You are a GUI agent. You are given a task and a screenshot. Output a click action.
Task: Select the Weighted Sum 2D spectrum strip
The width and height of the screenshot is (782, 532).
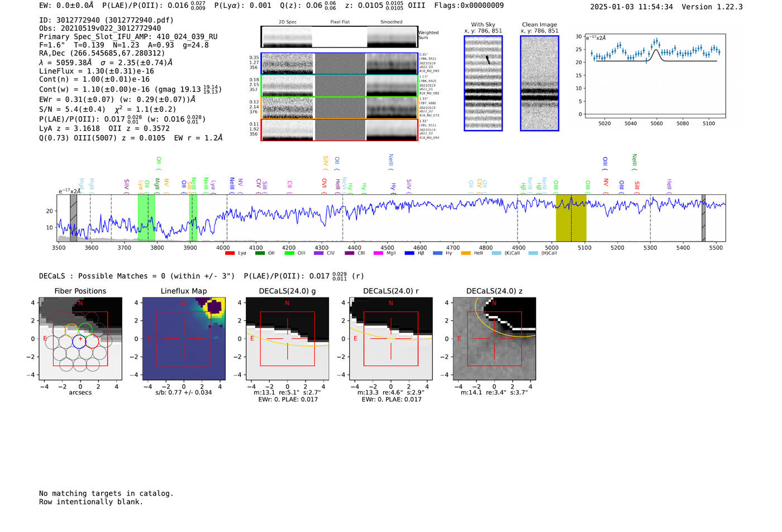[x=340, y=37]
